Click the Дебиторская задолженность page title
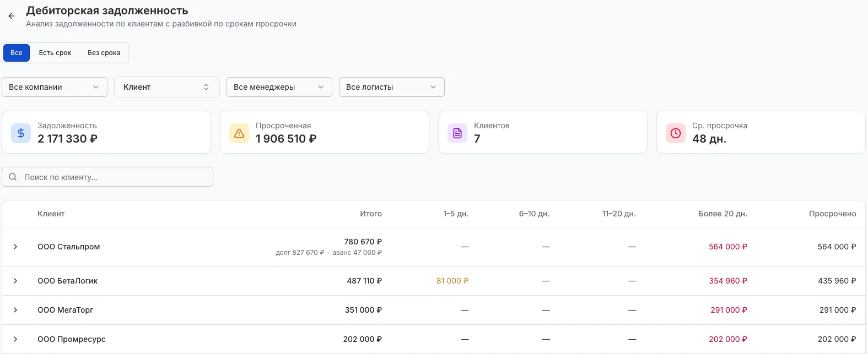 point(107,10)
